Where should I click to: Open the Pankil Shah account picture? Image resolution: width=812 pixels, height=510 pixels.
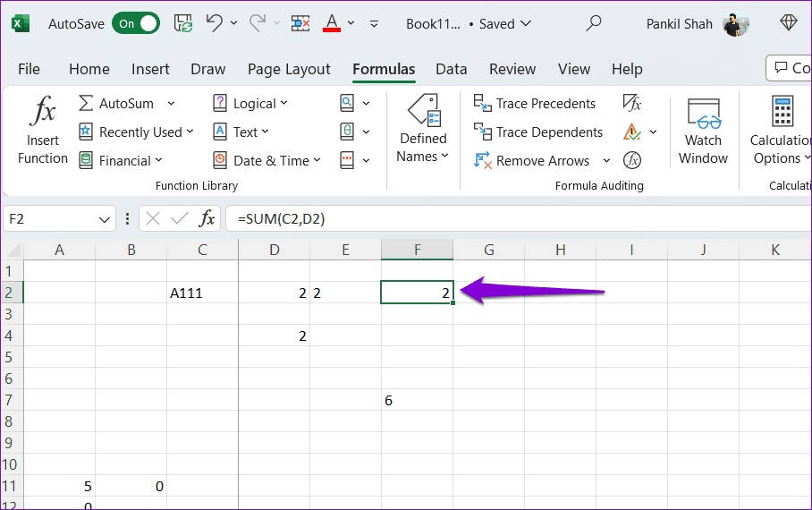(736, 24)
